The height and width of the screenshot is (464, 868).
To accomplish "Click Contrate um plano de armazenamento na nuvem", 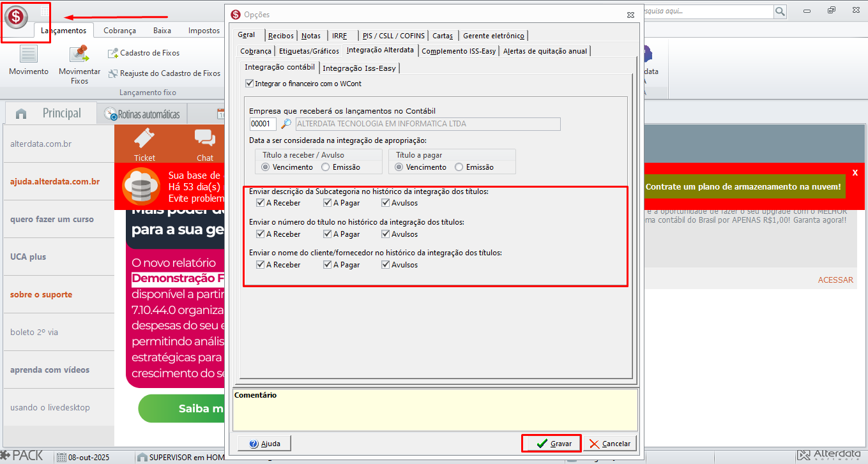I will [x=743, y=186].
